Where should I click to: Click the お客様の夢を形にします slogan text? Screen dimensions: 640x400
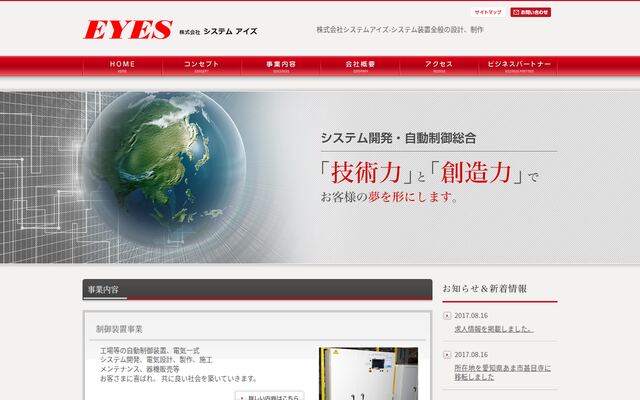click(389, 197)
